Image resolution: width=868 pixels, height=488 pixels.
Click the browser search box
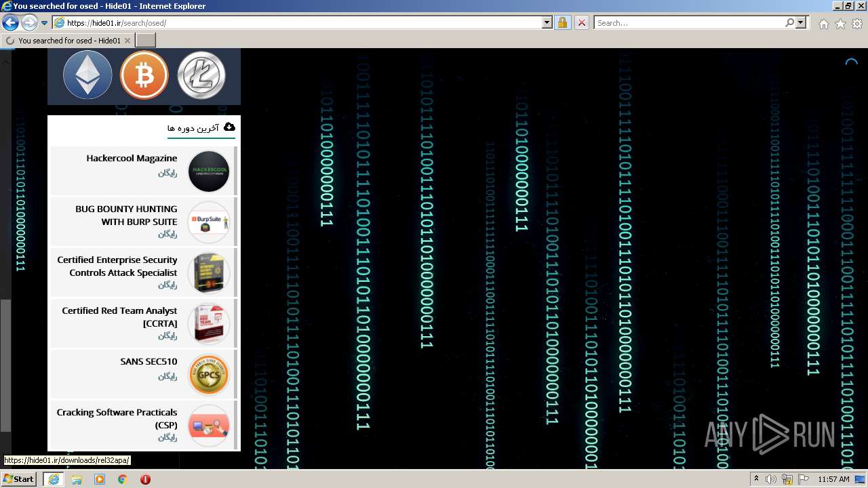coord(689,22)
